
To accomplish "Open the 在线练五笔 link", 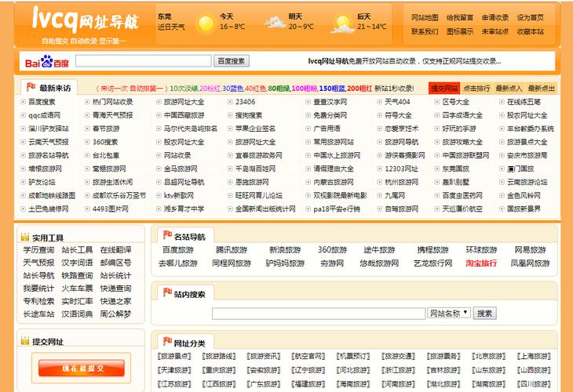I will pyautogui.click(x=524, y=102).
